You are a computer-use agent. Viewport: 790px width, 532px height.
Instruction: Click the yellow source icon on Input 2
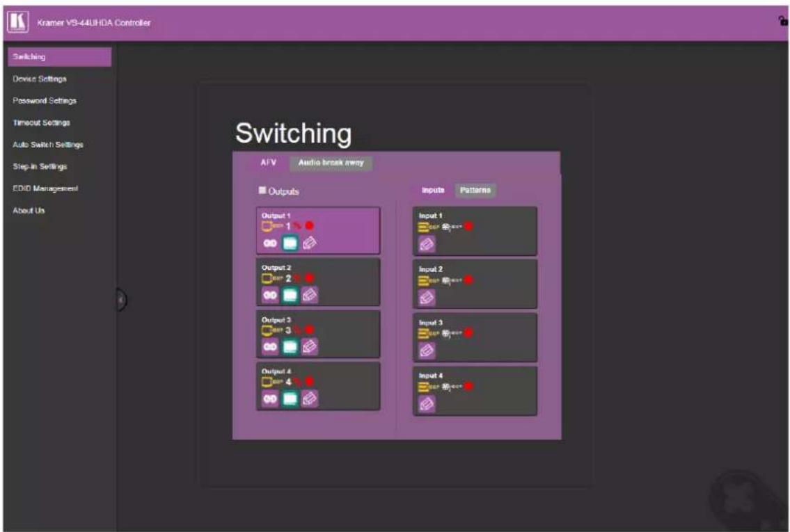click(423, 280)
